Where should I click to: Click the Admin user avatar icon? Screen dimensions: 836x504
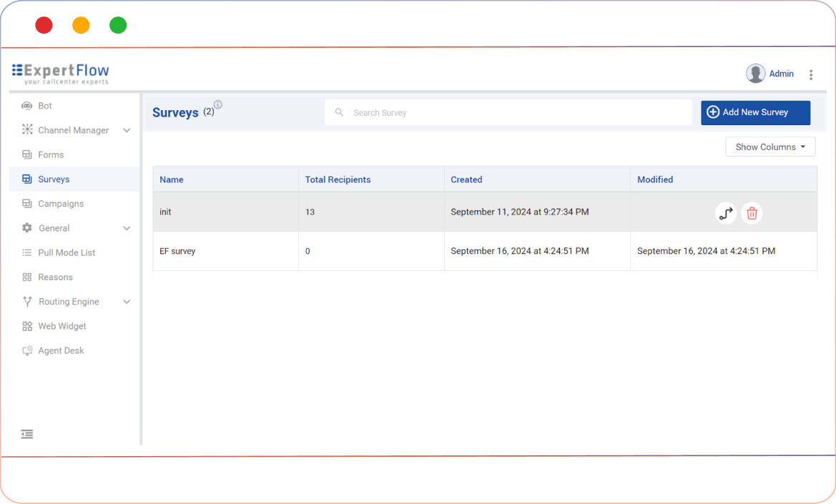755,74
